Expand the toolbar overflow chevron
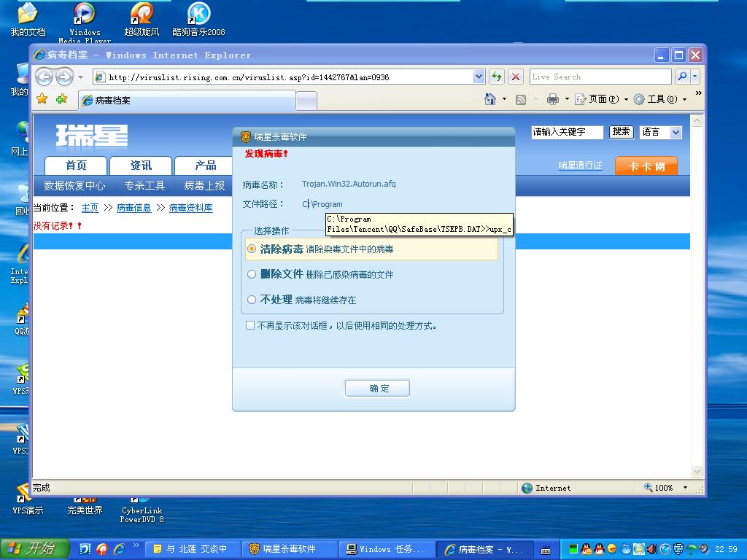This screenshot has height=560, width=747. pyautogui.click(x=698, y=93)
